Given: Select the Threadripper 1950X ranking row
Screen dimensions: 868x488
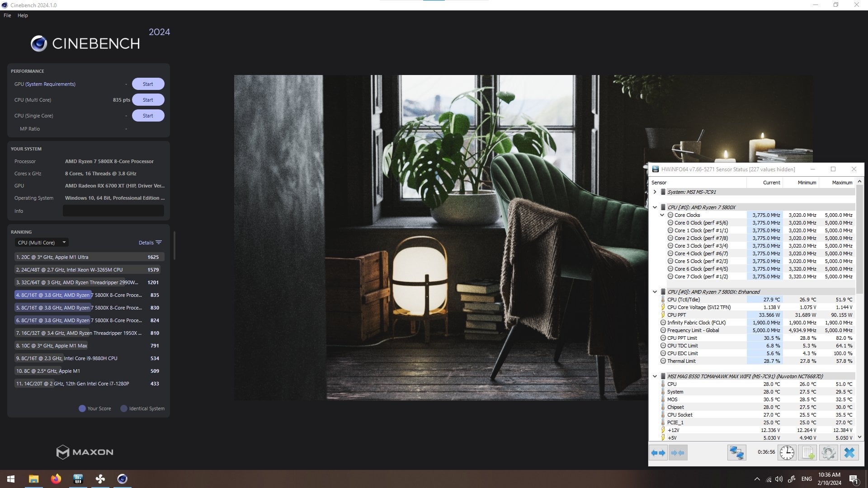Looking at the screenshot, I should [x=89, y=333].
